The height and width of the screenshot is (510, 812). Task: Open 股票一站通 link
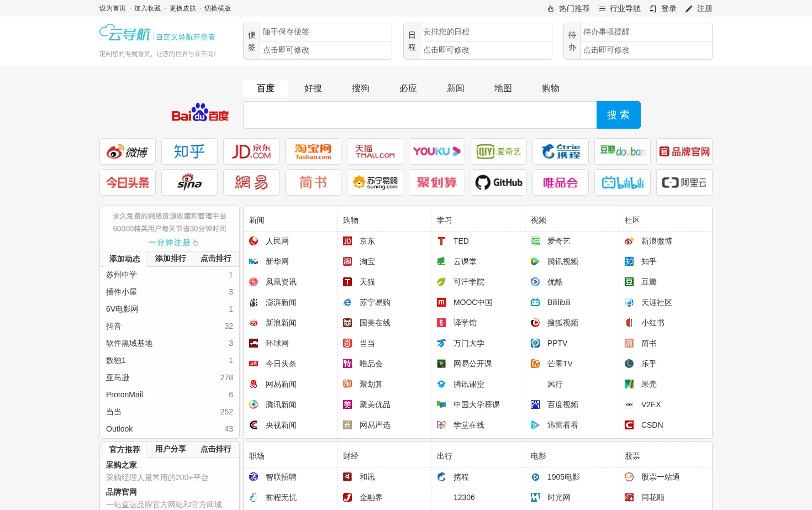click(x=661, y=477)
